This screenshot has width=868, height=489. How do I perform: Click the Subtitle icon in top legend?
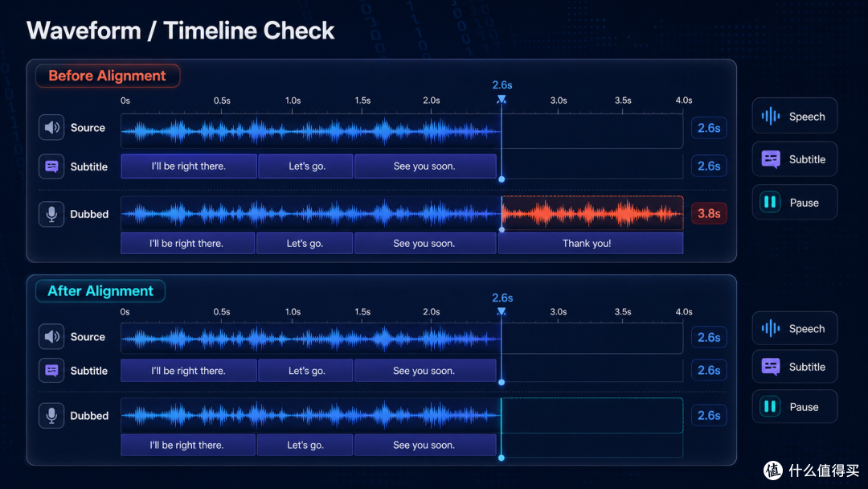click(771, 159)
